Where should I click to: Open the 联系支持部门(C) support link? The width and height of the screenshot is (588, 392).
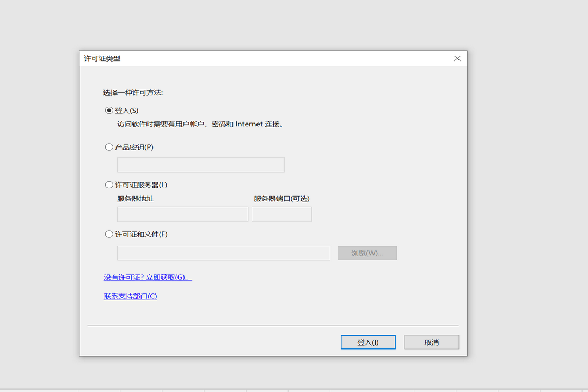tap(130, 296)
